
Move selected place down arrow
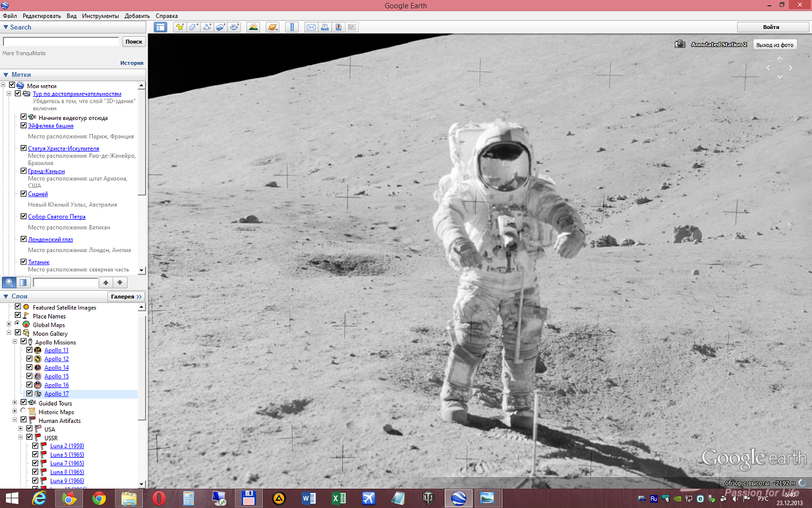click(120, 282)
